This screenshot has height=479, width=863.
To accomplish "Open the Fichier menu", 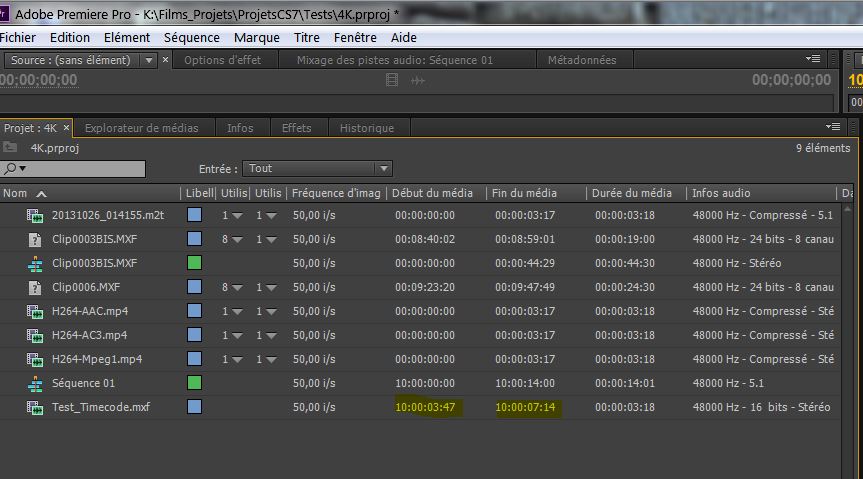I will coord(18,37).
